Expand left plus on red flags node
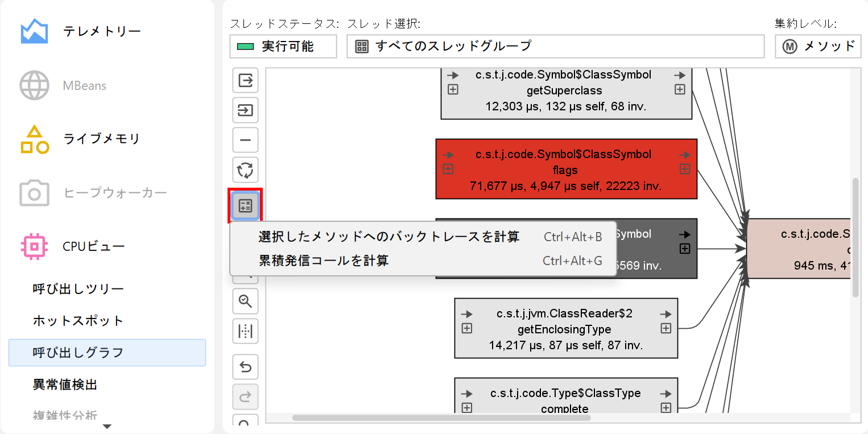The width and height of the screenshot is (868, 434). click(448, 169)
